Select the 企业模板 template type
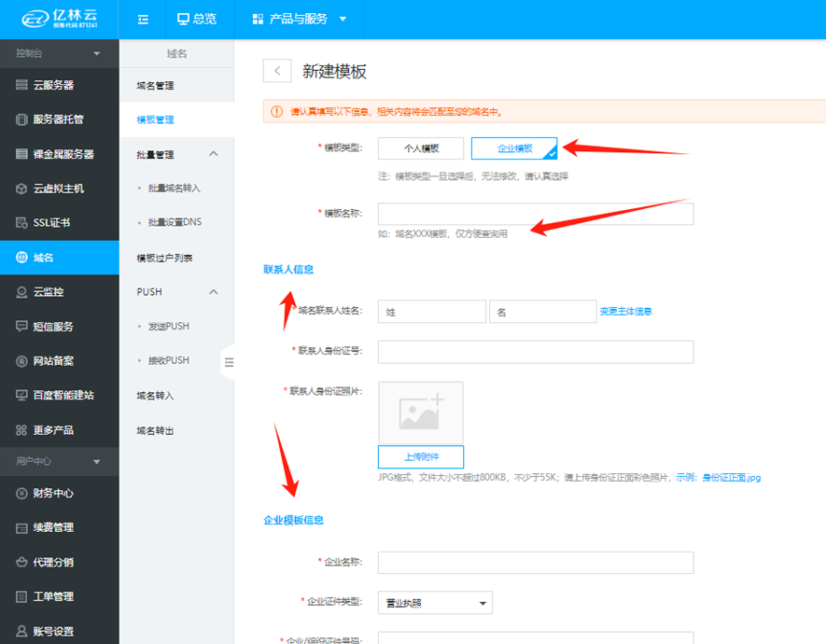 pos(514,148)
